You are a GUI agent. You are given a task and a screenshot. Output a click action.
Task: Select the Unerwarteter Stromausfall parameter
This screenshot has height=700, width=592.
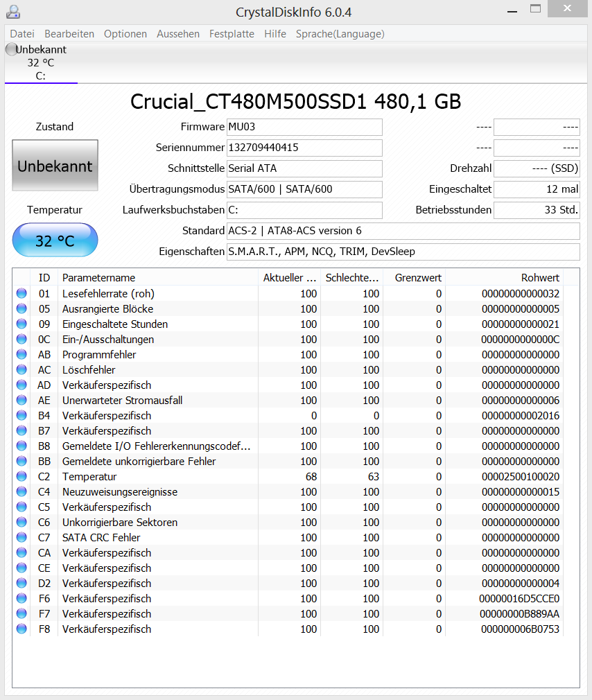122,401
